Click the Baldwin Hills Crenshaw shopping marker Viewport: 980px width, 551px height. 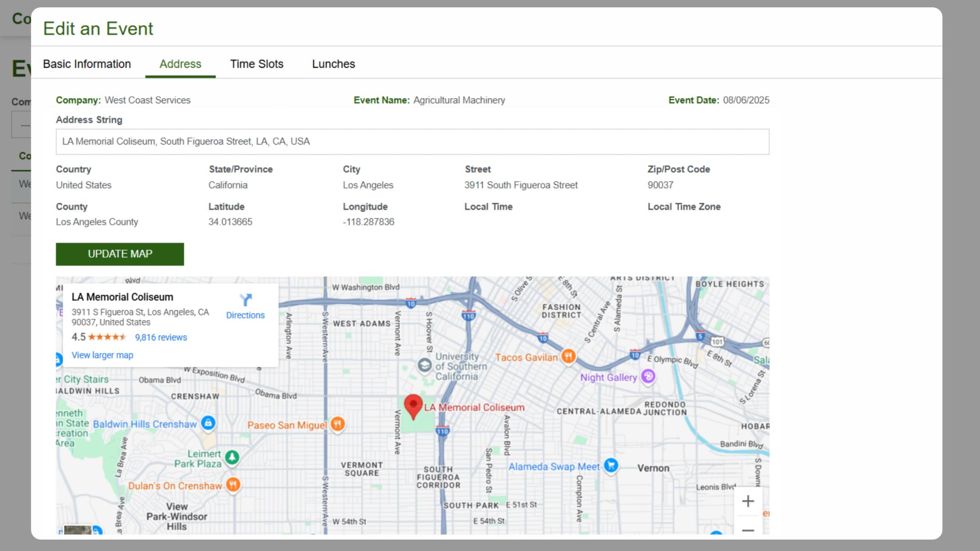[208, 423]
